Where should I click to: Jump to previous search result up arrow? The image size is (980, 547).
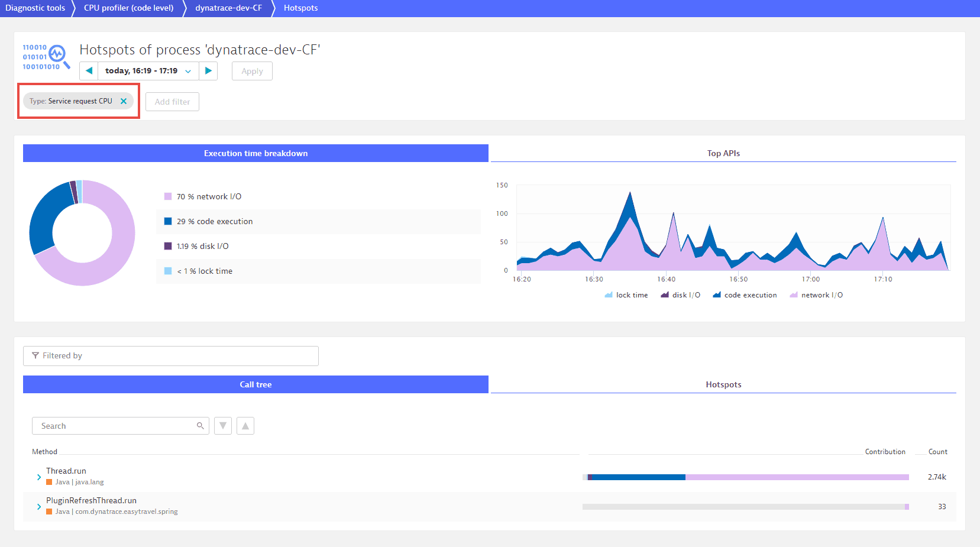click(245, 426)
